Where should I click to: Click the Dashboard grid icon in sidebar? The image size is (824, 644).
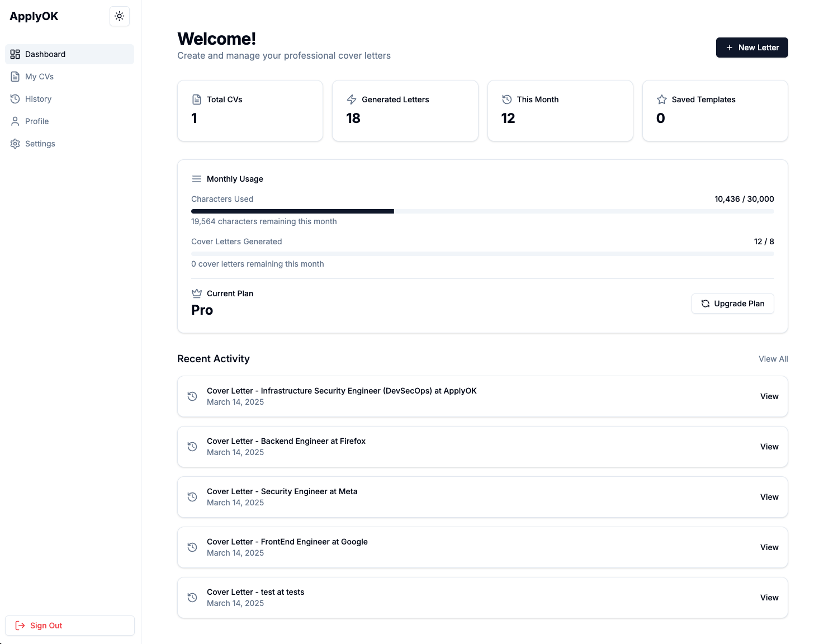15,54
